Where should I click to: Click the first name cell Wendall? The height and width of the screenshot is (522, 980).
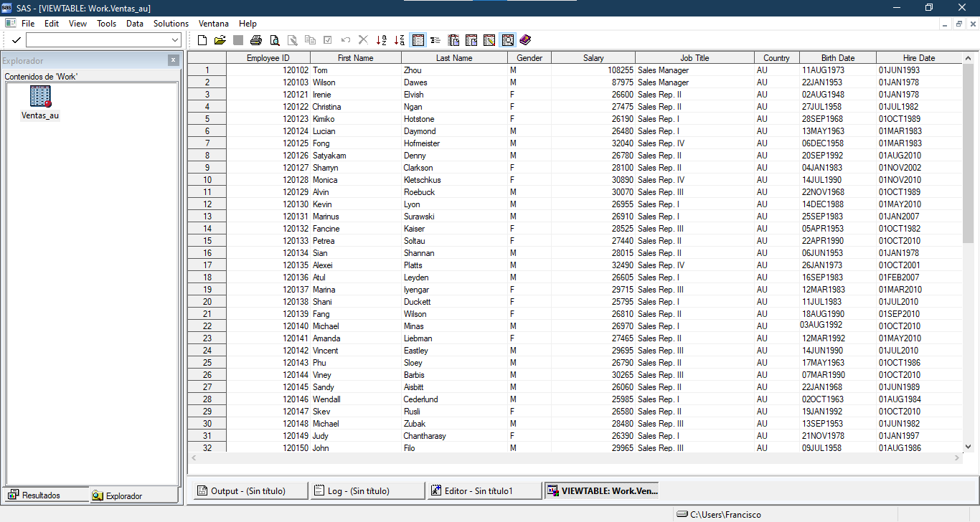click(x=356, y=399)
